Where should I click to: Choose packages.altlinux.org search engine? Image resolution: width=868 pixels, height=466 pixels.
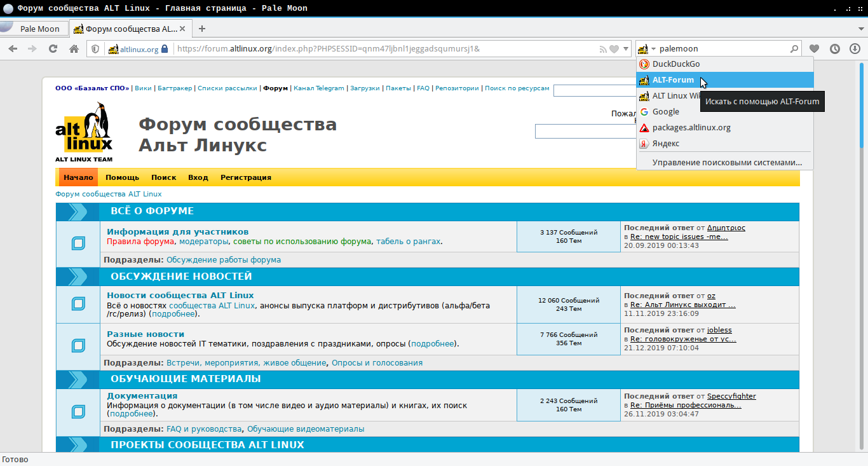(724, 128)
